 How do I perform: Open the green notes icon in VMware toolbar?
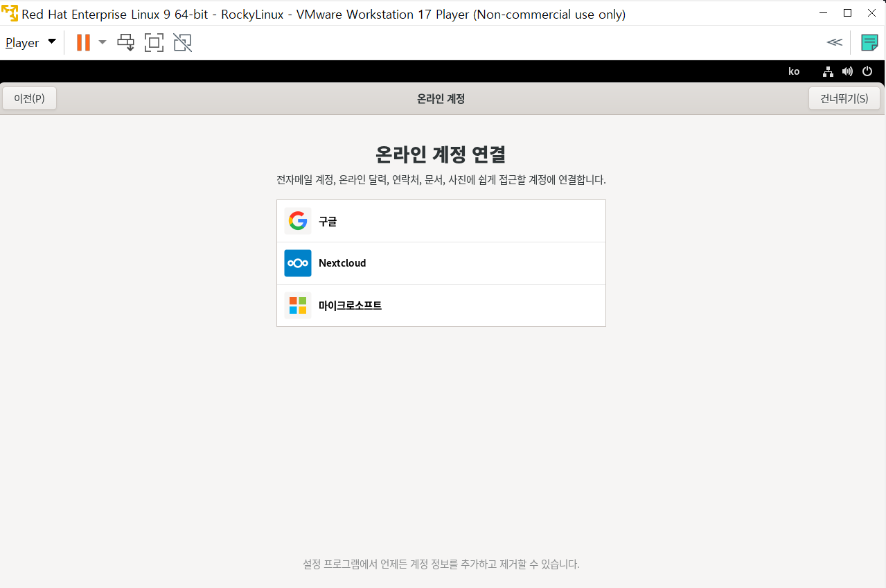coord(869,42)
